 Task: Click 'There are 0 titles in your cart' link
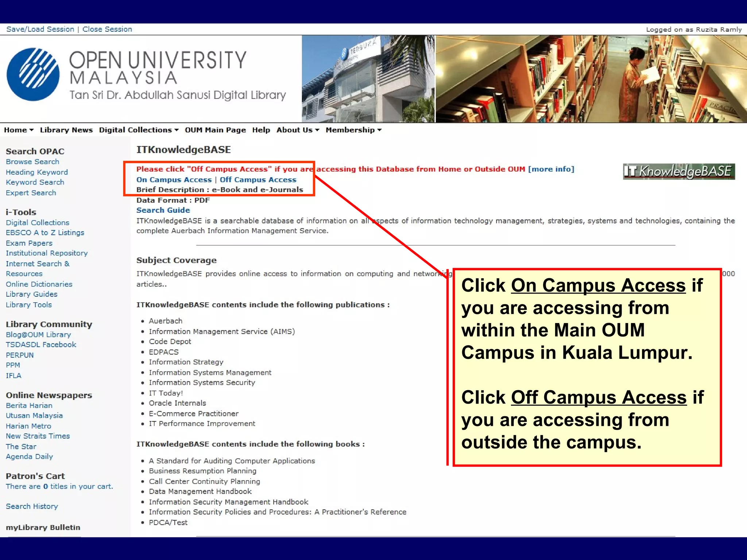pyautogui.click(x=59, y=486)
